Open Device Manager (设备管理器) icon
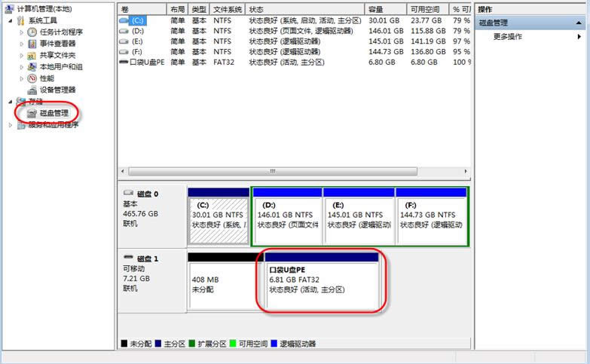Image resolution: width=590 pixels, height=364 pixels. [32, 90]
